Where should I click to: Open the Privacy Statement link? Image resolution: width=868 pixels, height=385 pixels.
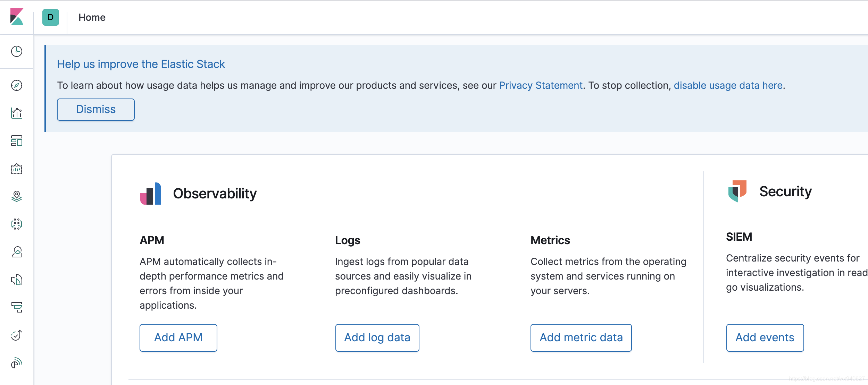coord(541,85)
